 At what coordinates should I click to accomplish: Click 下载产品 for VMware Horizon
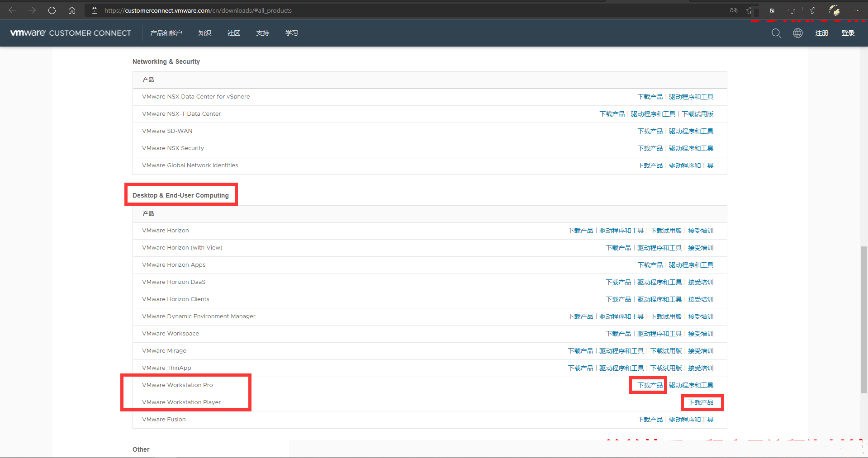580,231
